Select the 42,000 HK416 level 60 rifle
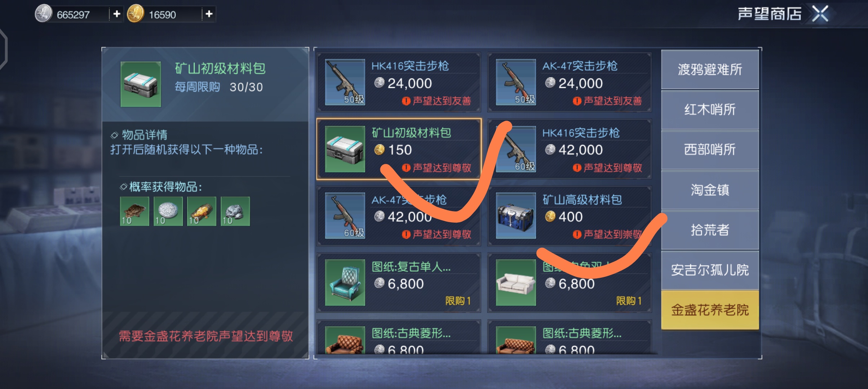 (570, 149)
